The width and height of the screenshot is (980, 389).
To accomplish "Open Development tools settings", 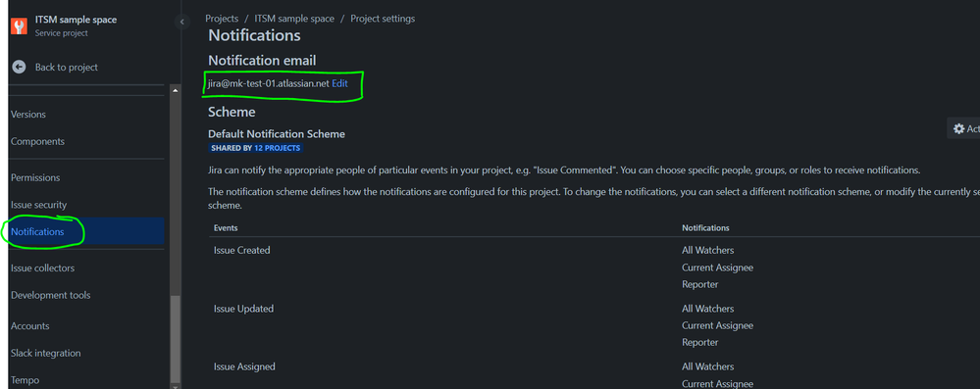I will (x=51, y=295).
